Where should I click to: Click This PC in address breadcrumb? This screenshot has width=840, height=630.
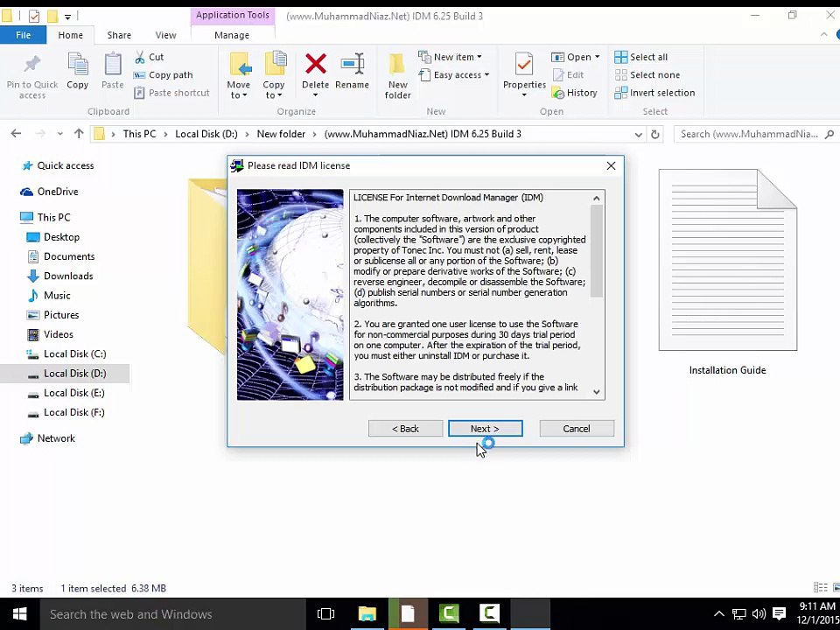click(x=139, y=134)
